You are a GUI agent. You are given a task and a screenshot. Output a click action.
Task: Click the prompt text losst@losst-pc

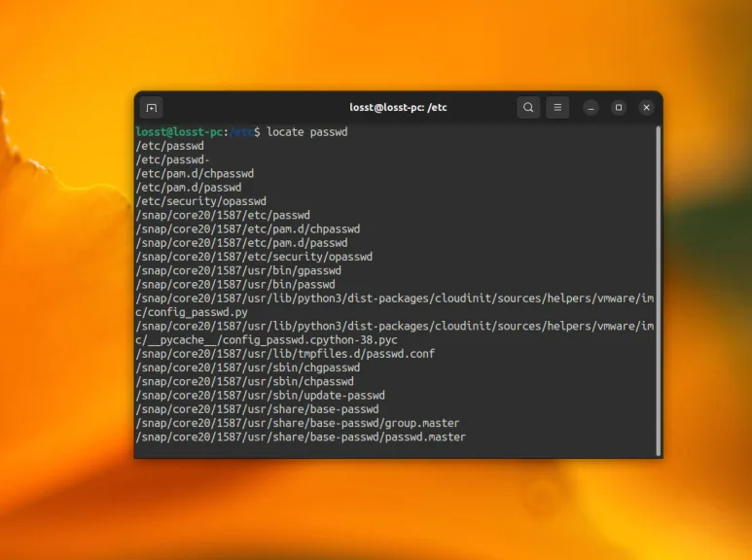click(x=179, y=132)
